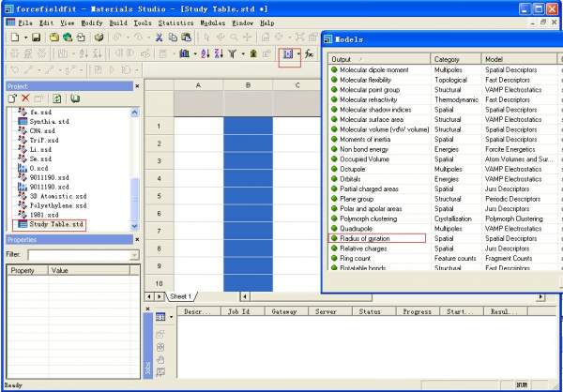Open the Edit menu

pyautogui.click(x=46, y=23)
